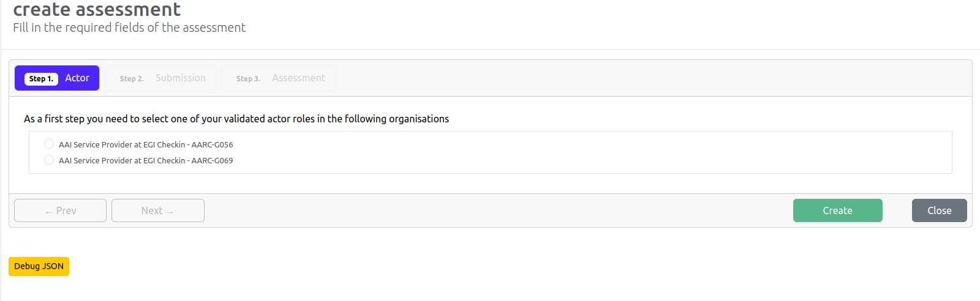
Task: Select the AARC-G056 actor role radio button
Action: point(49,144)
